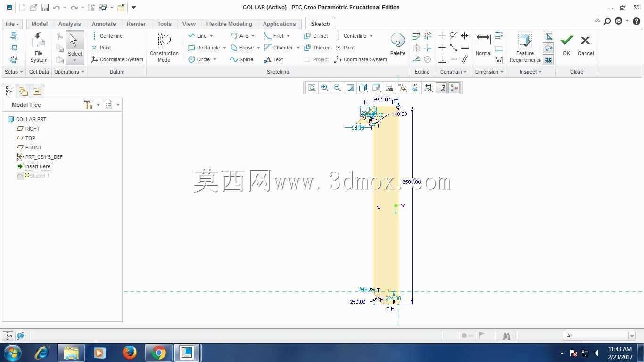
Task: Switch to the Annotate tab
Action: 104,24
